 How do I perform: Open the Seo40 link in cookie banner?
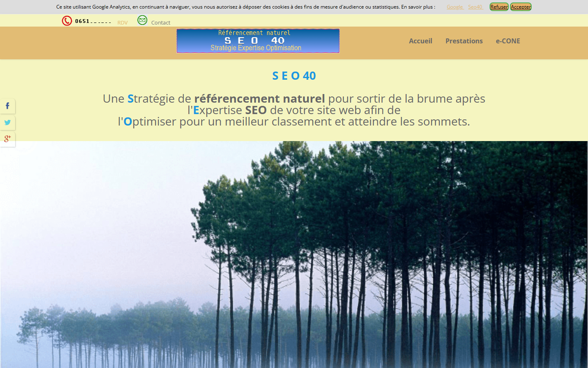pyautogui.click(x=475, y=7)
